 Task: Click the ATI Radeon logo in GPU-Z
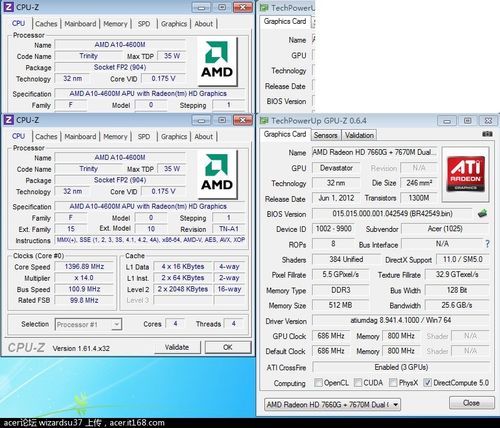click(466, 174)
